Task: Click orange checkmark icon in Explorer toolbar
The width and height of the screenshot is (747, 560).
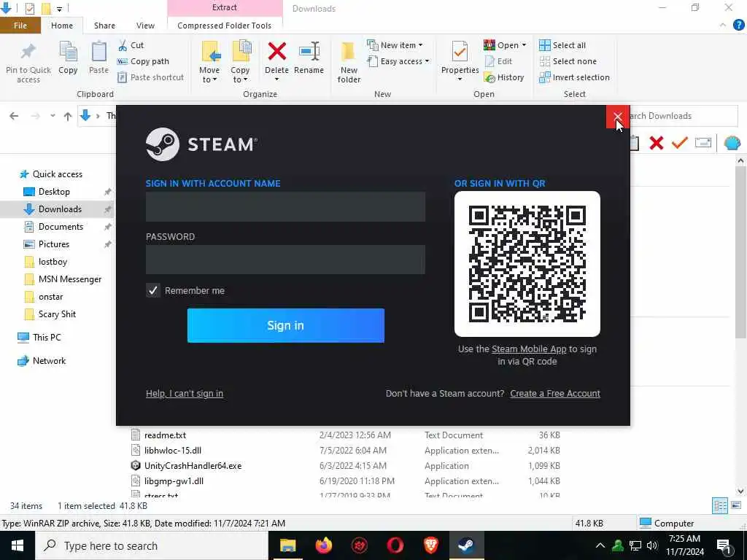Action: (x=679, y=142)
